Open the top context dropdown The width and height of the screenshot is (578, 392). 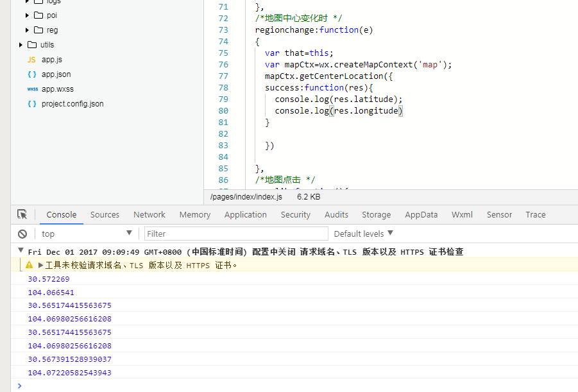point(86,234)
